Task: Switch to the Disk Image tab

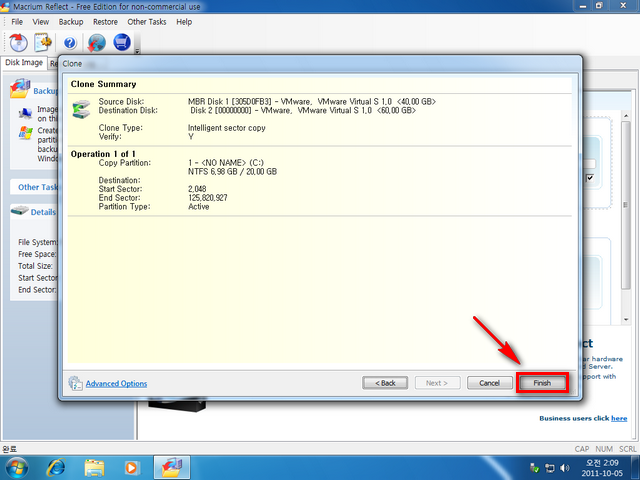Action: pos(24,62)
